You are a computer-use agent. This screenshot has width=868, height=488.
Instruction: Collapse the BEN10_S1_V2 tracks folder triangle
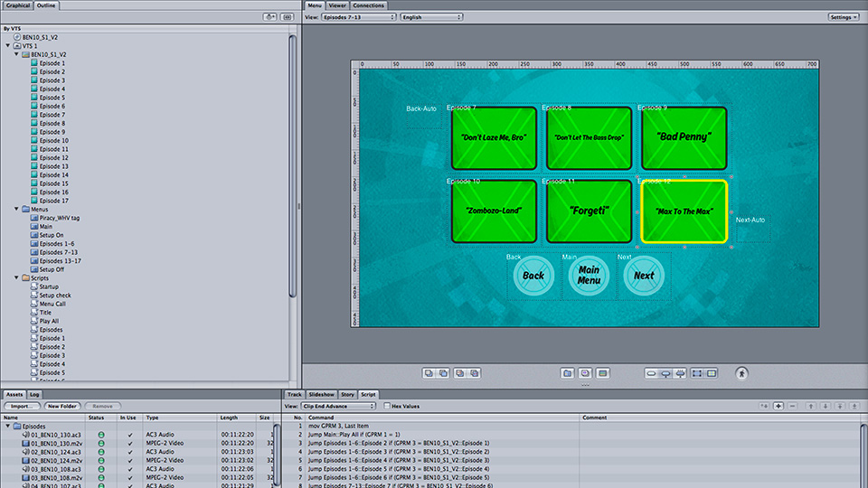coord(16,54)
